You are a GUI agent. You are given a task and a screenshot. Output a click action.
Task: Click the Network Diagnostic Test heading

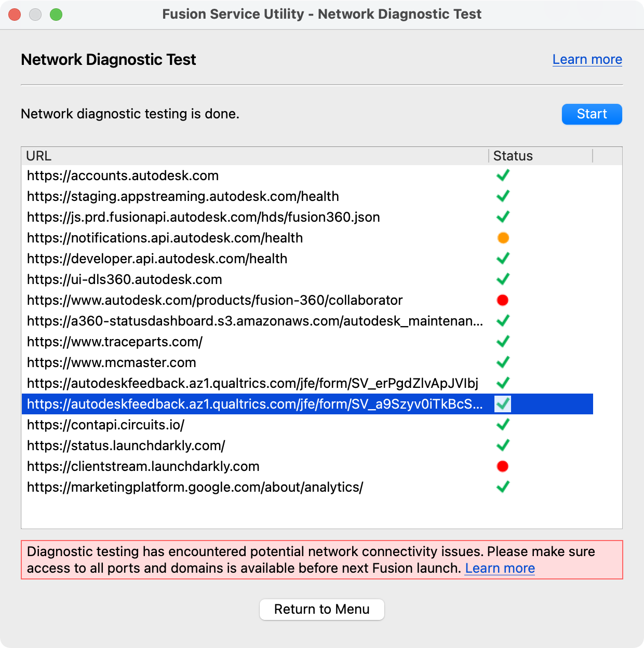point(109,60)
